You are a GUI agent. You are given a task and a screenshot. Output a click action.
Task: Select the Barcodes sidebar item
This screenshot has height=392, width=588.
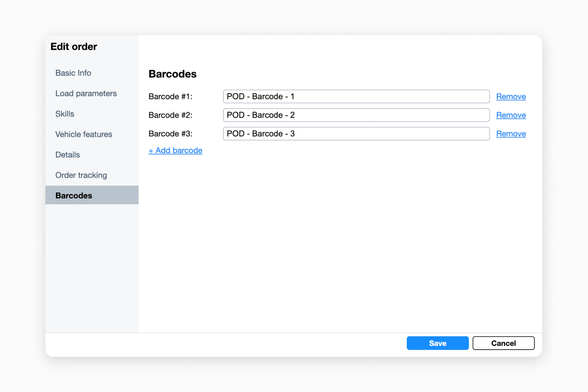click(x=74, y=196)
